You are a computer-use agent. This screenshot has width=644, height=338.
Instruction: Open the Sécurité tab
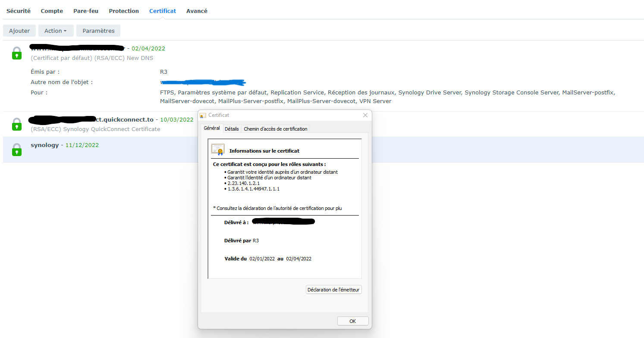19,11
